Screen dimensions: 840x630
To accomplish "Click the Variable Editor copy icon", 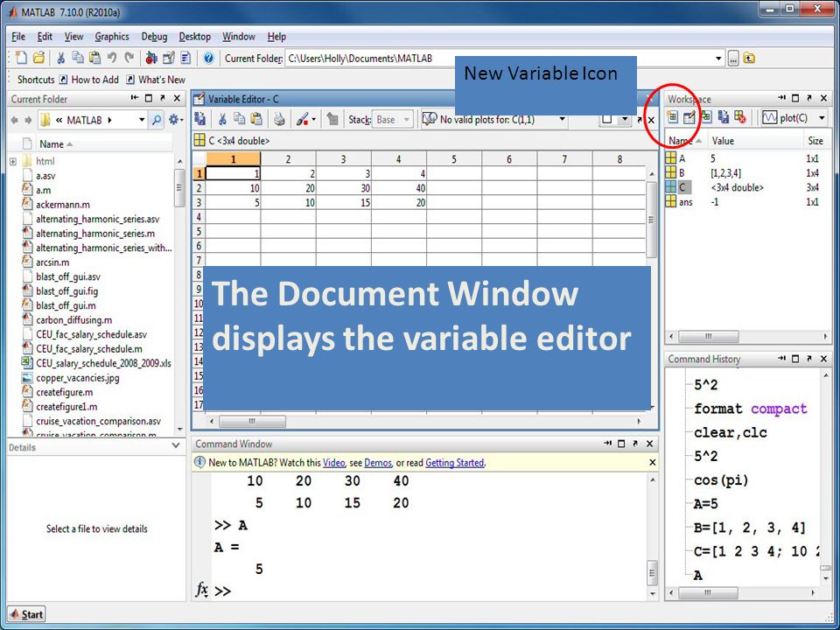I will click(x=240, y=119).
